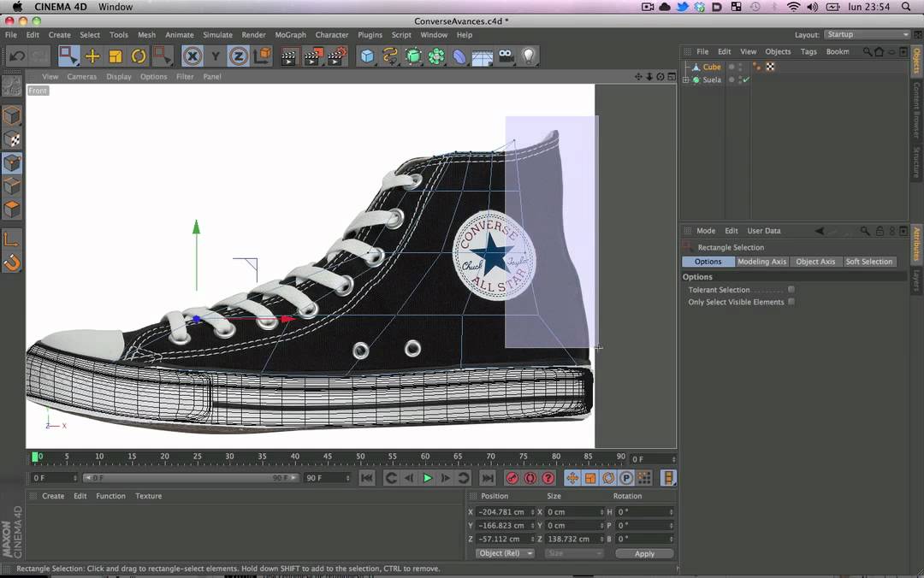This screenshot has height=578, width=924.
Task: Click the Apply button
Action: 645,554
